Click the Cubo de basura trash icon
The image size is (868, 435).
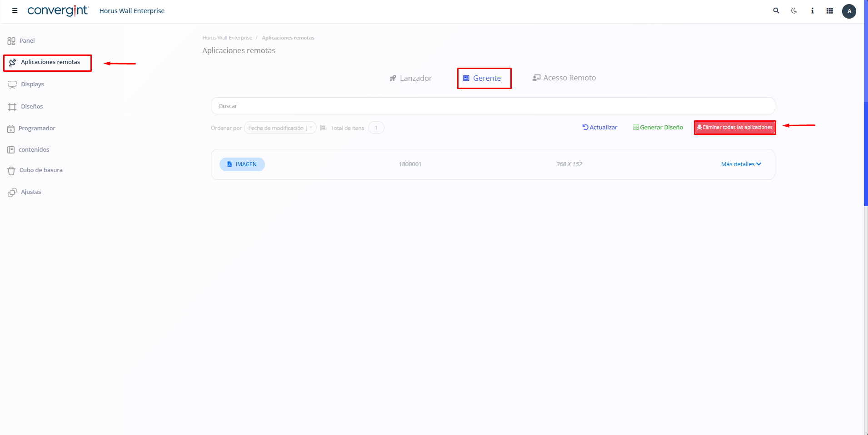11,171
